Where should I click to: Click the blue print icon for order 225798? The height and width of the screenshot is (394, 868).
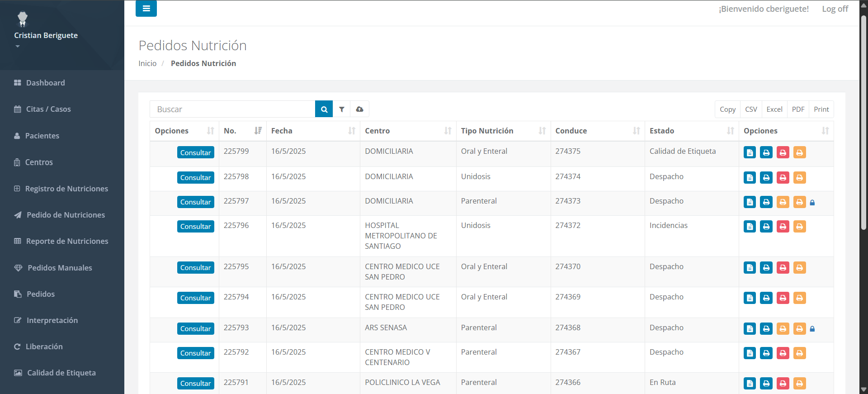[x=766, y=178]
